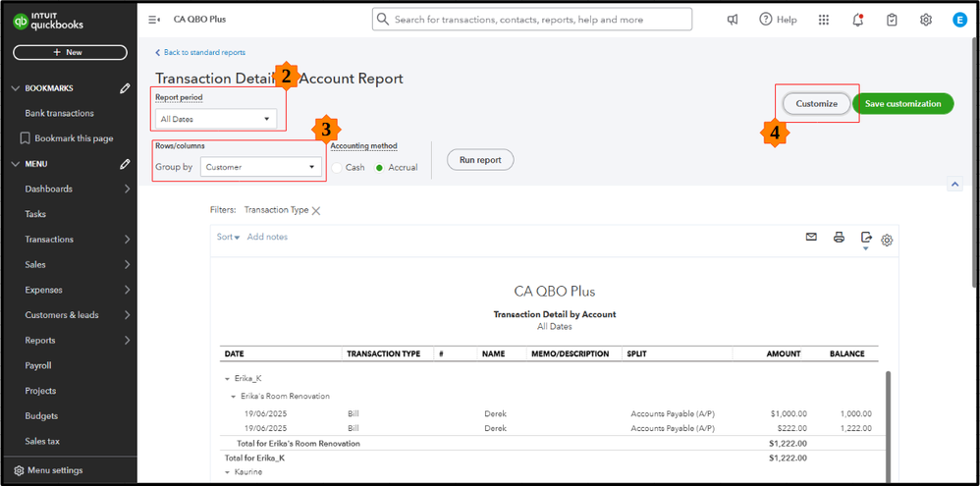The height and width of the screenshot is (486, 980).
Task: Open the tasks clipboard icon
Action: (892, 20)
